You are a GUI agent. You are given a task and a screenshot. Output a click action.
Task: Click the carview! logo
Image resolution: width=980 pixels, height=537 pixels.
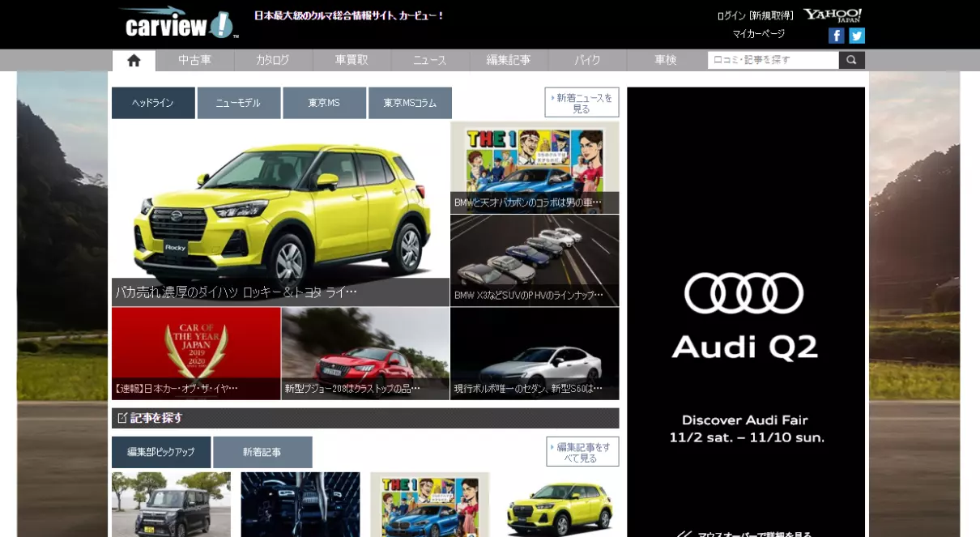coord(178,23)
